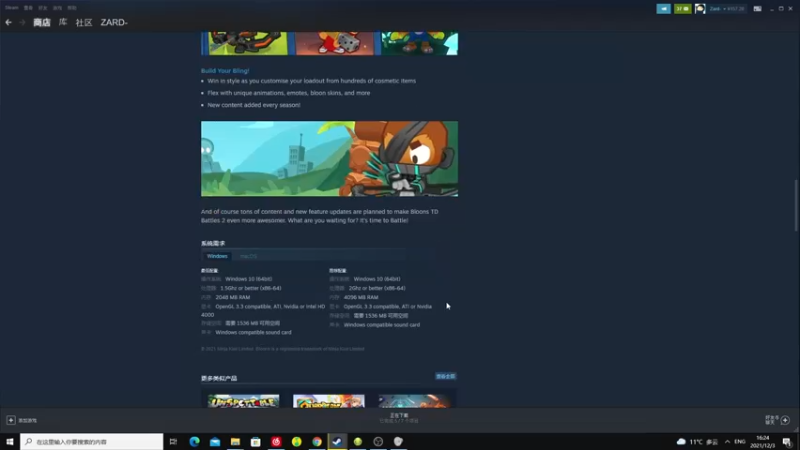Expand the Zard account dropdown
Image resolution: width=800 pixels, height=450 pixels.
coord(727,9)
